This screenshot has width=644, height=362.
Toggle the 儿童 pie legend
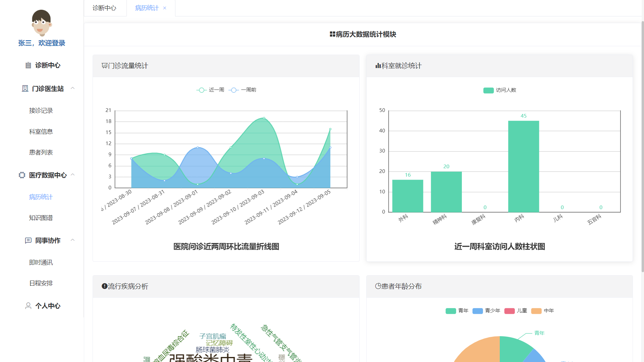(x=516, y=311)
